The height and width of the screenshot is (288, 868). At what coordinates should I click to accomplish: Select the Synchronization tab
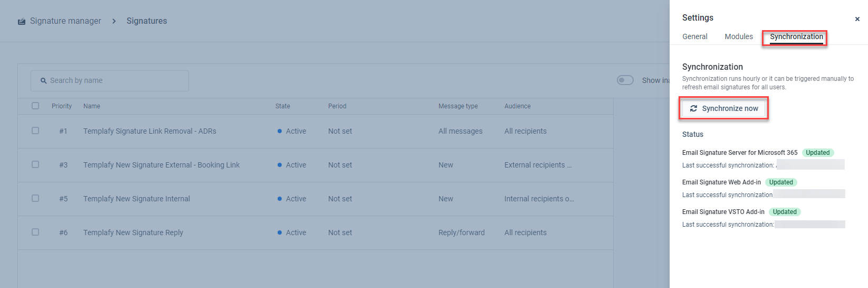tap(796, 36)
